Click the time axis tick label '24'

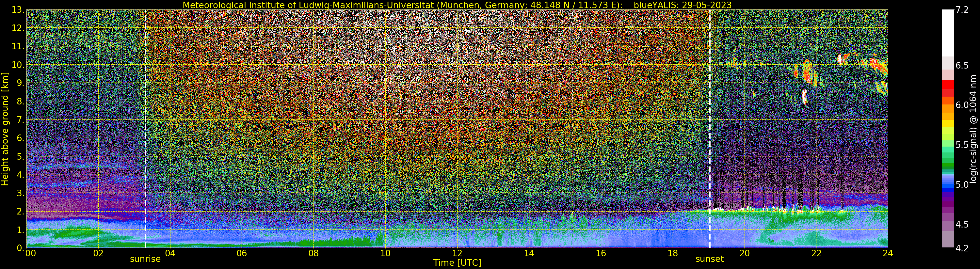tap(888, 253)
